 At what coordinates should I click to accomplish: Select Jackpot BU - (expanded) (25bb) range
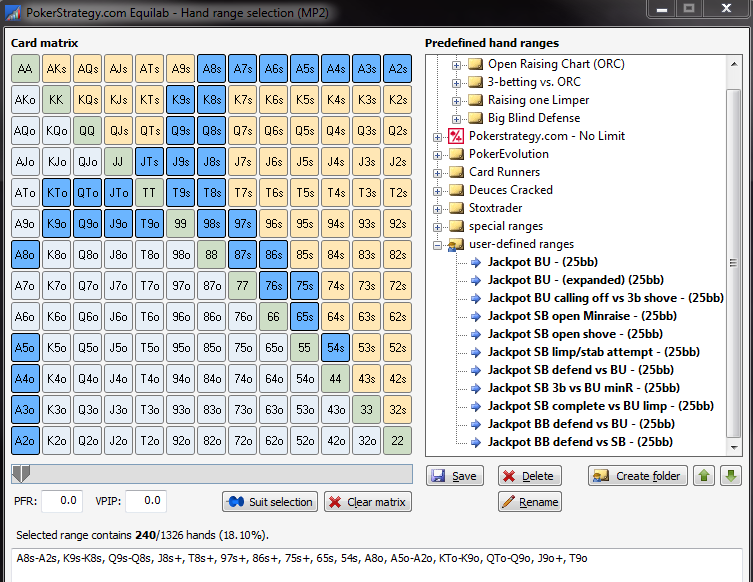coord(575,280)
